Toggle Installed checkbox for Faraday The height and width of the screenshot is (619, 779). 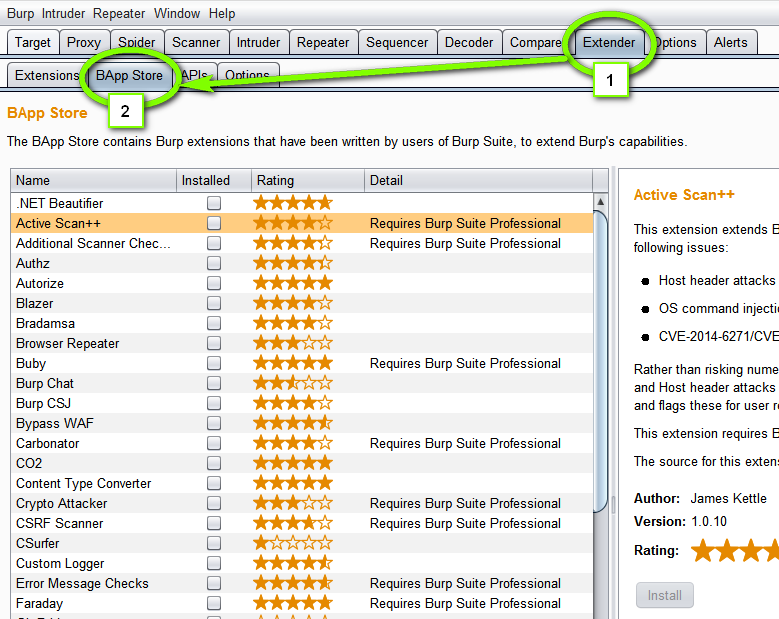[214, 603]
